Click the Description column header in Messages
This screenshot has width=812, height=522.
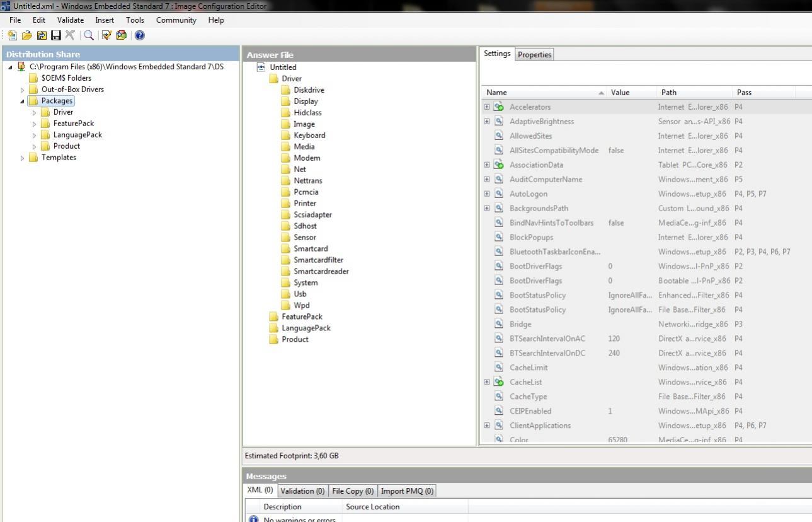click(x=300, y=506)
